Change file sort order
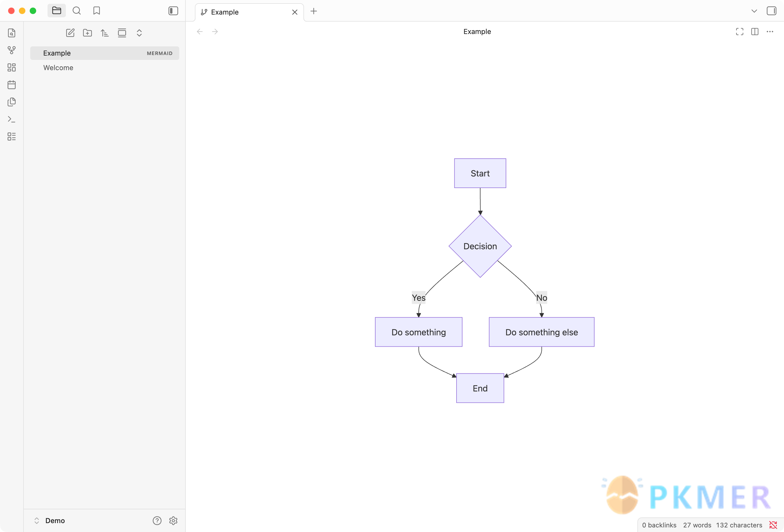 point(104,33)
